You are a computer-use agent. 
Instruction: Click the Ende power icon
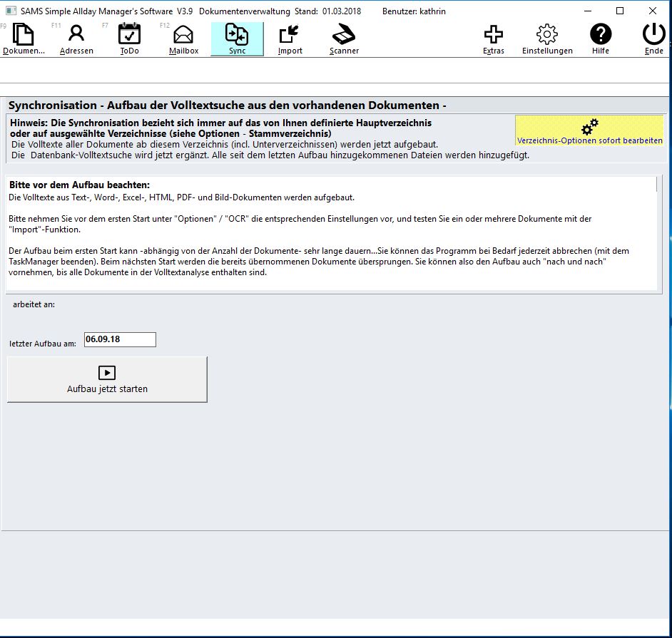(x=653, y=34)
